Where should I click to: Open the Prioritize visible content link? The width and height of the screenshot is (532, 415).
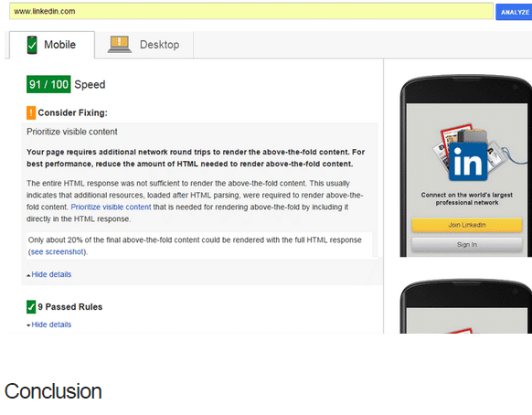tap(111, 207)
